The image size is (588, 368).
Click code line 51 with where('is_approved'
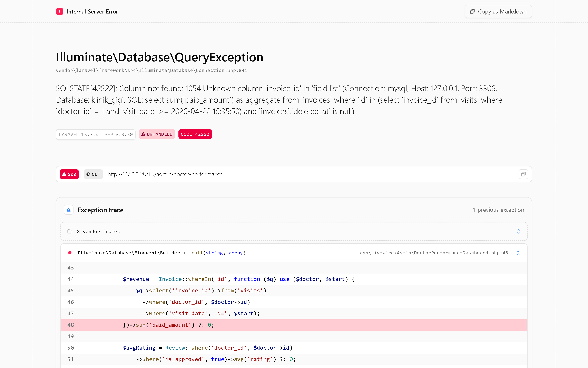tap(294, 359)
